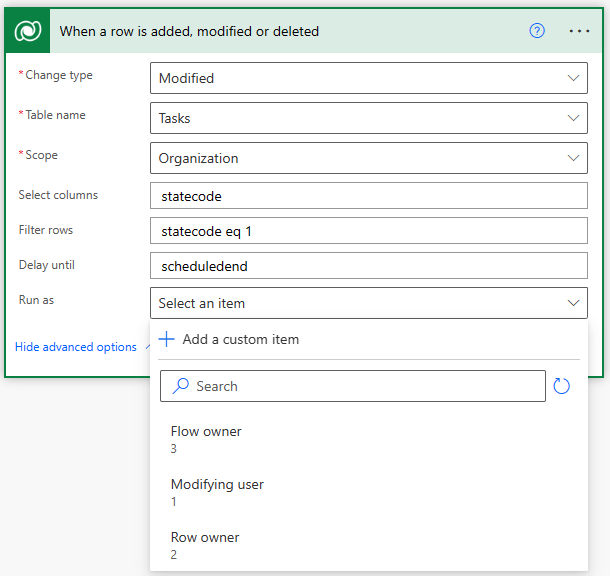Image resolution: width=610 pixels, height=576 pixels.
Task: Click the Delay until field
Action: coord(369,266)
